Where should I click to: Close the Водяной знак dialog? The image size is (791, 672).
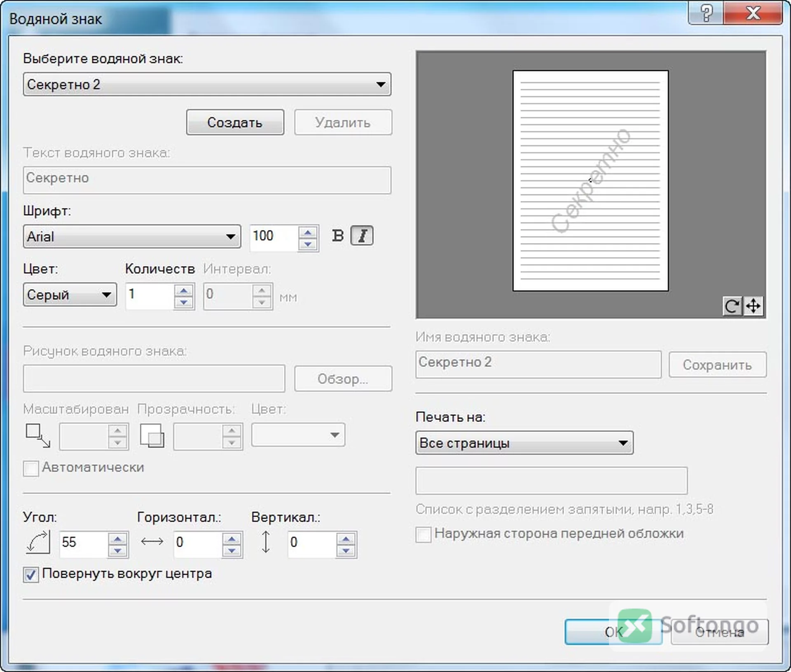(x=753, y=13)
